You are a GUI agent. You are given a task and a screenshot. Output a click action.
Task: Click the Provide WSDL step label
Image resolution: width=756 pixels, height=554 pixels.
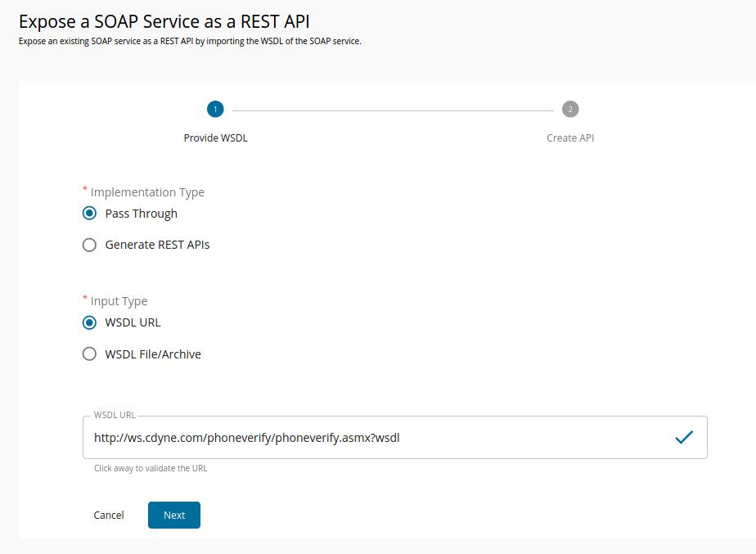pos(215,137)
